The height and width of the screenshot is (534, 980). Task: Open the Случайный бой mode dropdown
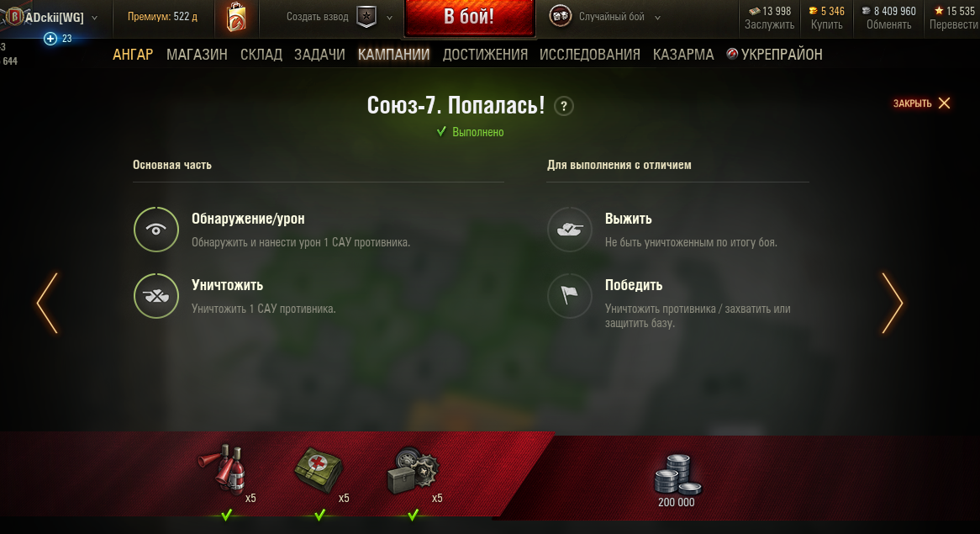657,18
